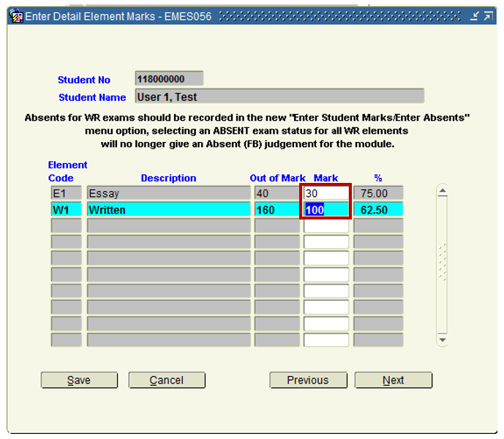Click the scrollbar up arrow
Screen dimensions: 504x439
[x=442, y=191]
